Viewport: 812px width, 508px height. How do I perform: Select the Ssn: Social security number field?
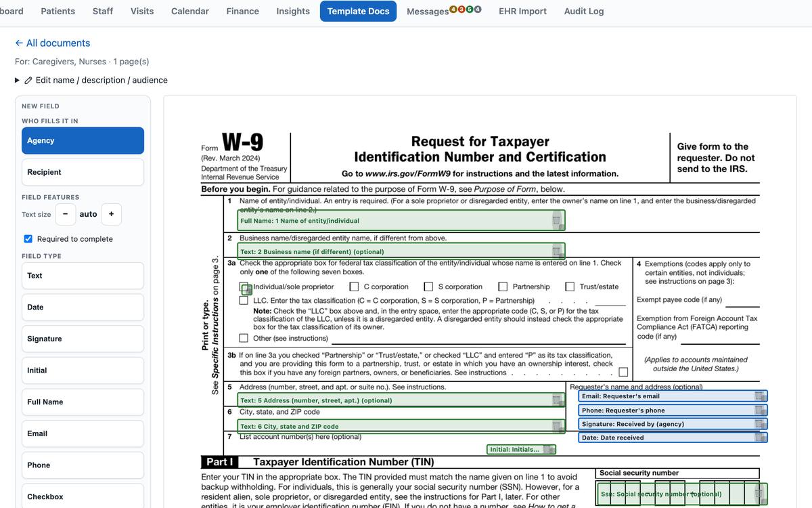point(682,494)
